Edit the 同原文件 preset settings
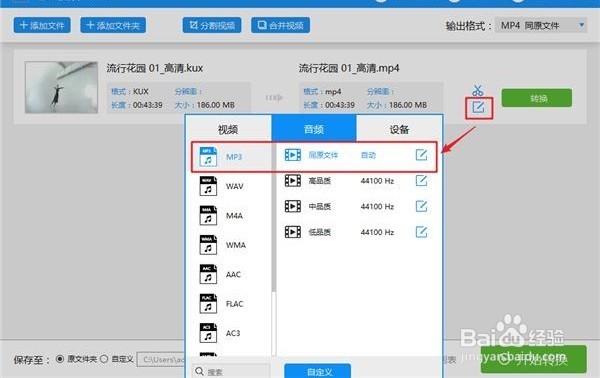 [x=421, y=155]
